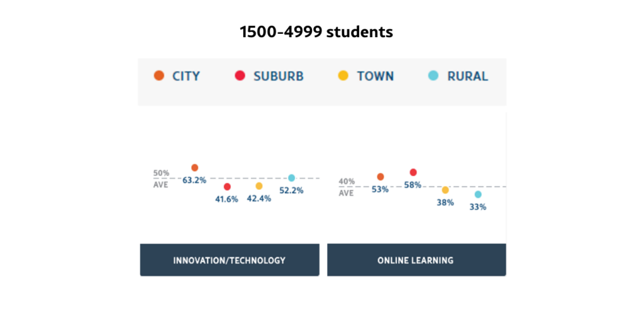Click the Suburb data point at 58%
The image size is (644, 310).
tap(413, 172)
